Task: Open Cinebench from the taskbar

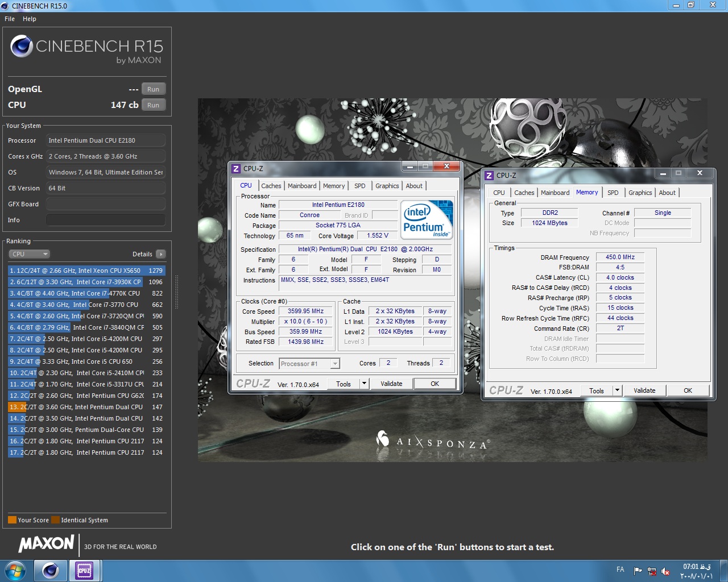Action: 50,570
